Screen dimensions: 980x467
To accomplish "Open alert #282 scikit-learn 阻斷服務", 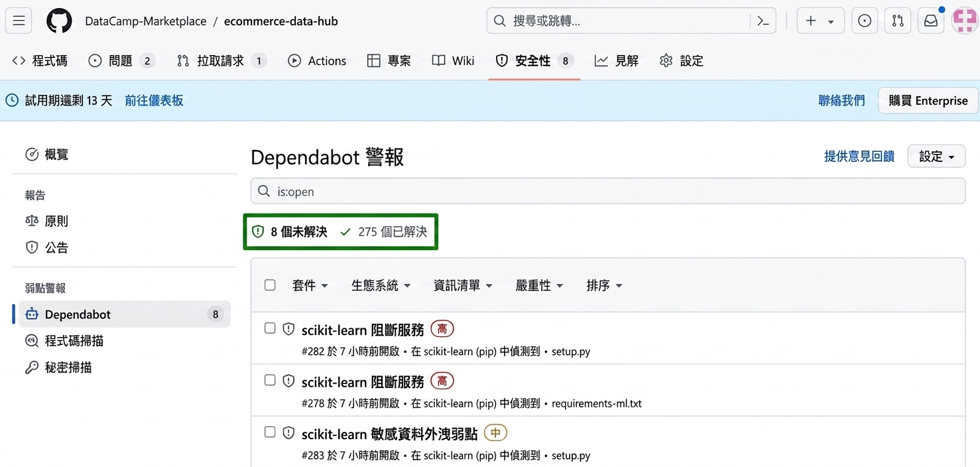I will tap(363, 330).
